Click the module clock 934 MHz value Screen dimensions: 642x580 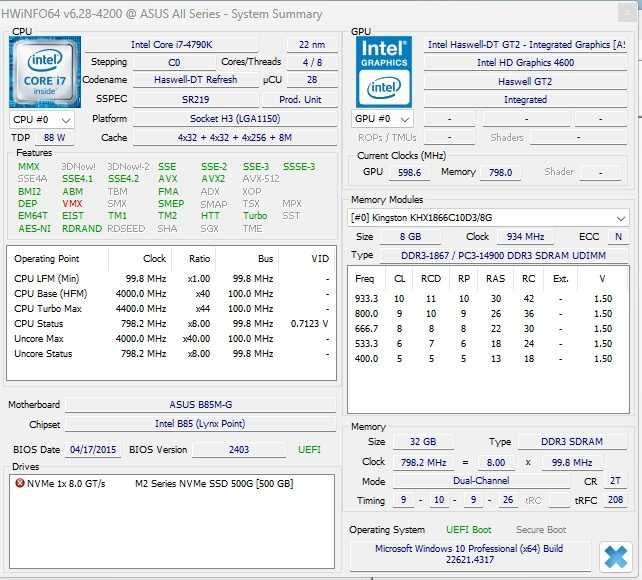[x=525, y=237]
